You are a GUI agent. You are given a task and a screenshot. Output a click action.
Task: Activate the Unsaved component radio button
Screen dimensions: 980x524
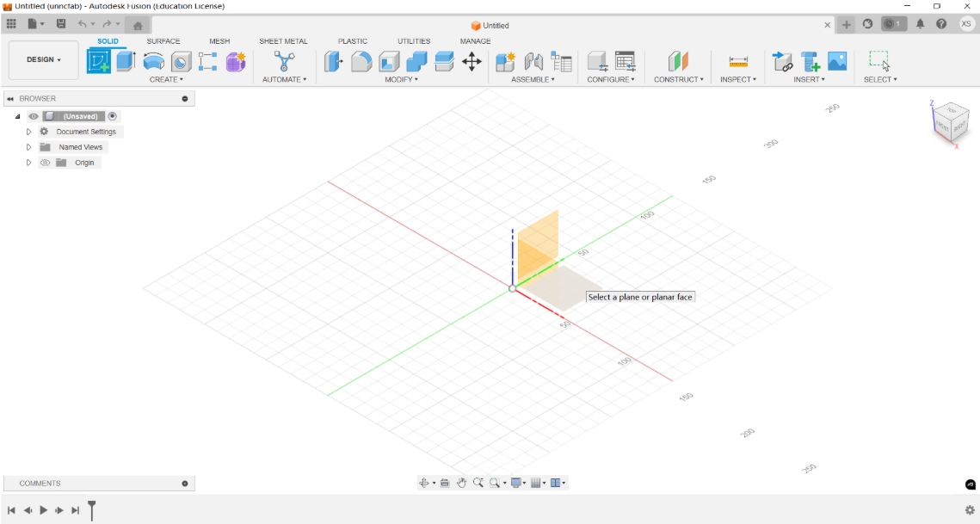[x=113, y=116]
